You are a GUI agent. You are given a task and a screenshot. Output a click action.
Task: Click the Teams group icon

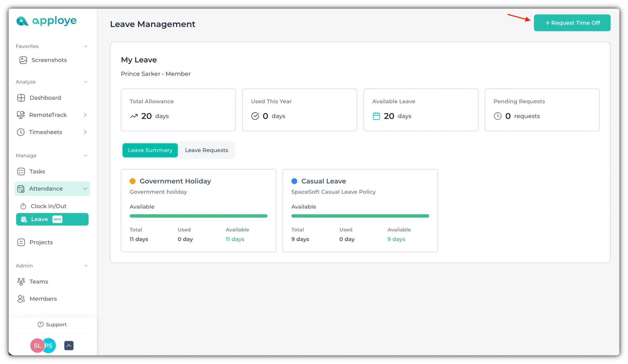click(21, 282)
